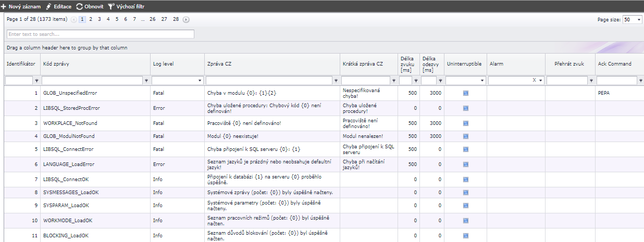Viewport: 644px width, 242px height.
Task: Clear the Alarm filter with X
Action: click(534, 81)
